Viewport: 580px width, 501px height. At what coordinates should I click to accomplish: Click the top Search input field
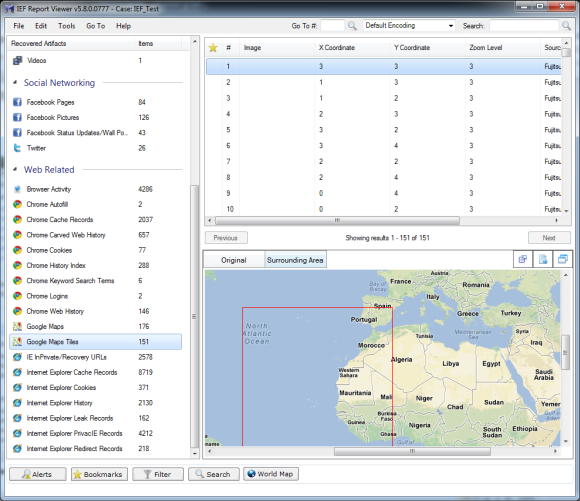(x=524, y=26)
